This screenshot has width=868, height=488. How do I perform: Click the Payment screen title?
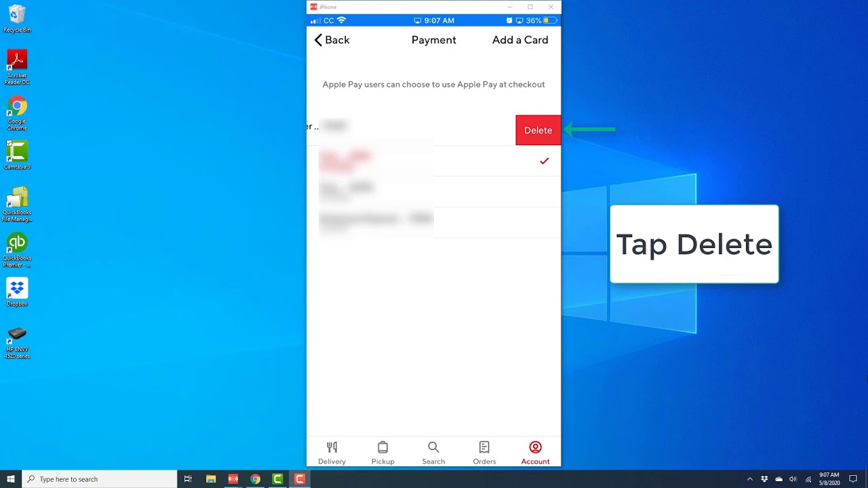click(434, 40)
